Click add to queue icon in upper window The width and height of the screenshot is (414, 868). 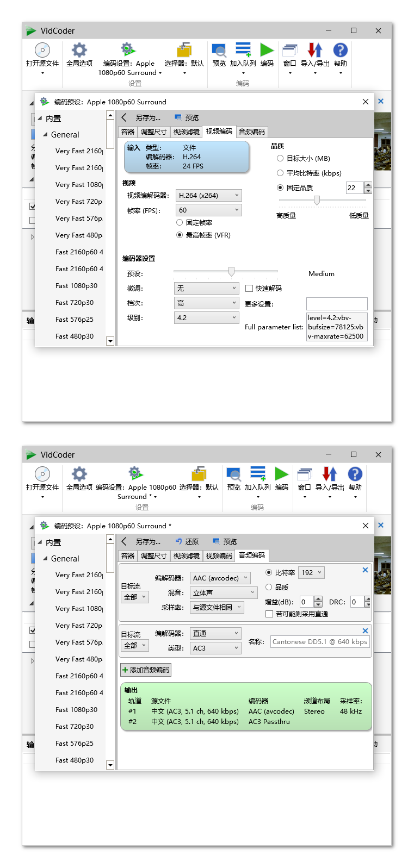point(243,50)
